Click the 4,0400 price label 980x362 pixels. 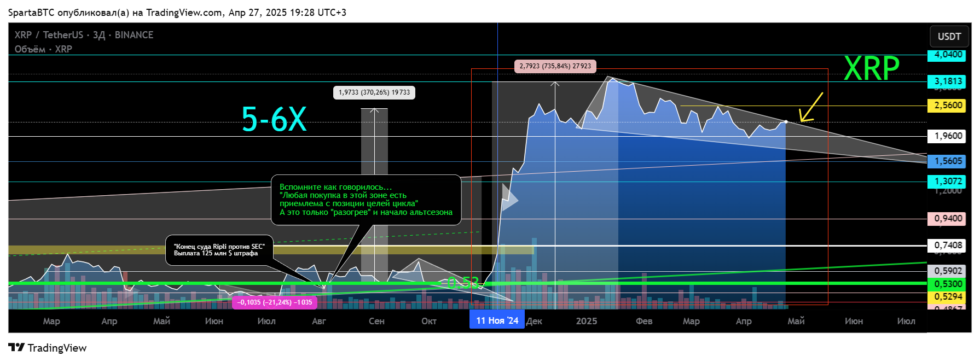pos(948,55)
